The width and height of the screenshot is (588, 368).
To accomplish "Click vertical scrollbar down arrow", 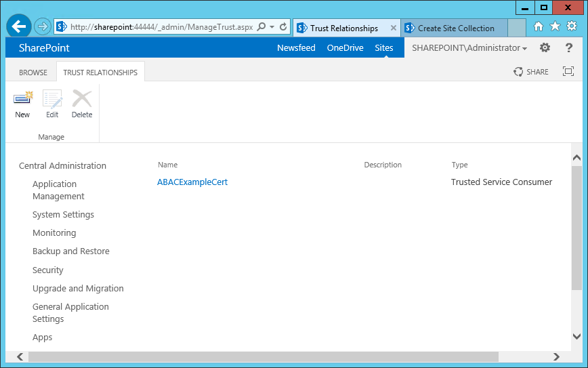I will pos(576,337).
